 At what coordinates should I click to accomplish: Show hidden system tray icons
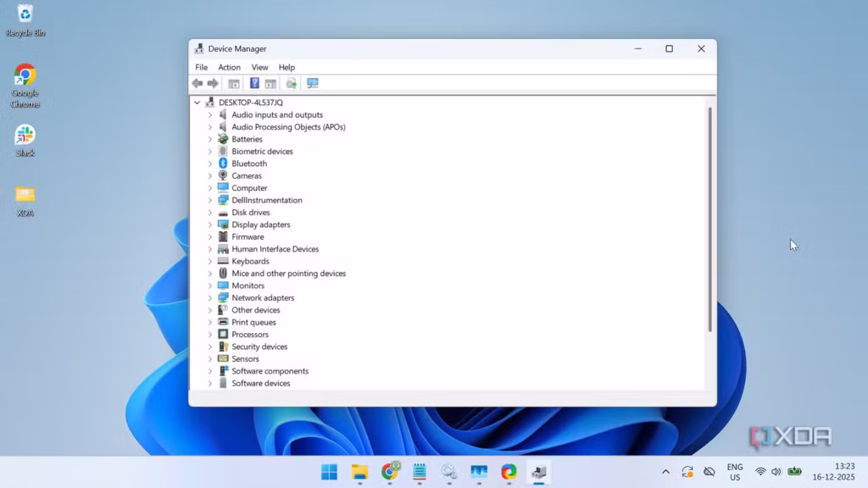click(665, 472)
